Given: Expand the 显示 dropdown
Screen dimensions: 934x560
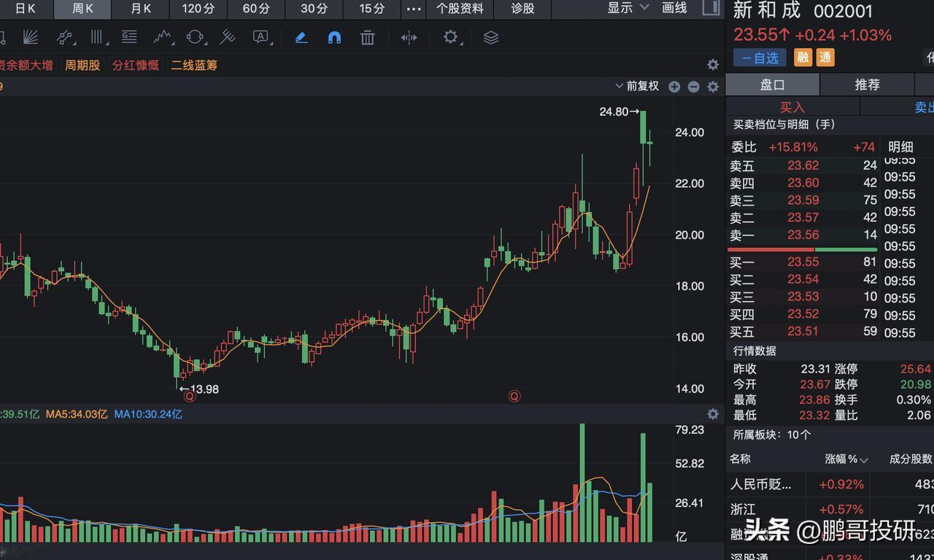Looking at the screenshot, I should point(628,8).
